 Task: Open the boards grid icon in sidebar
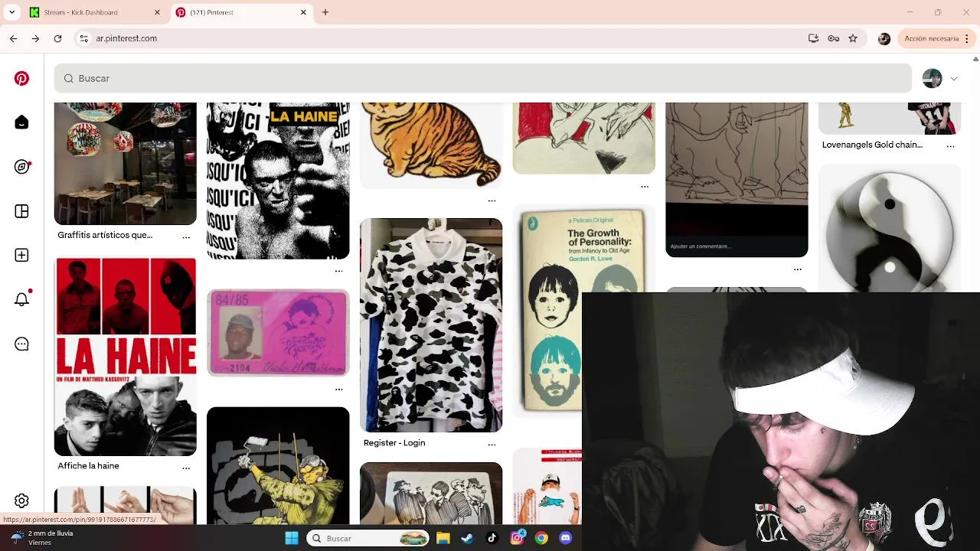click(21, 211)
